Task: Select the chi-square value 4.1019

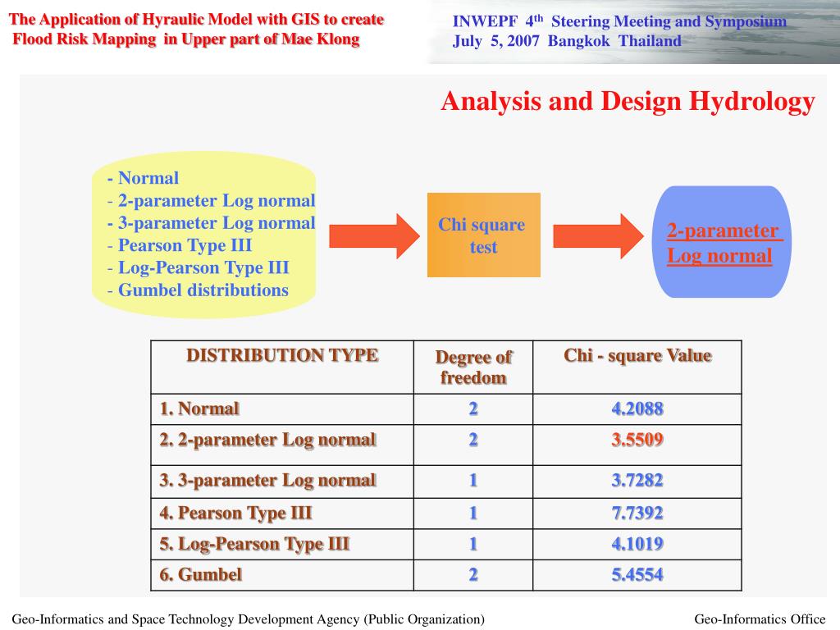Action: [x=637, y=545]
